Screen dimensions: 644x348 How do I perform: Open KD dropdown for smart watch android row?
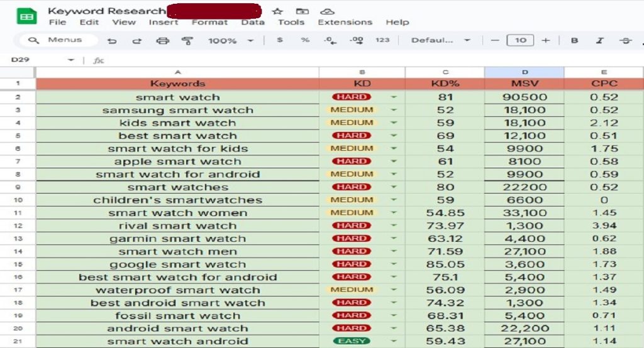point(394,341)
